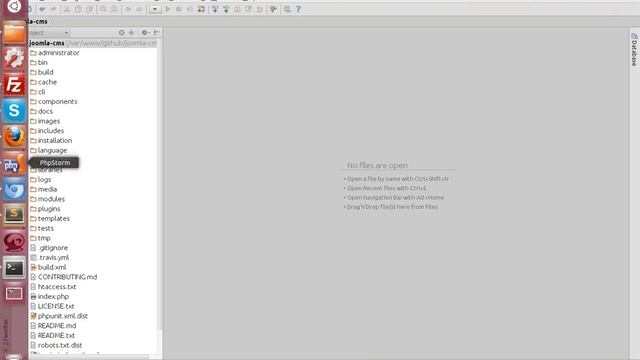Open Find via the magnifier icon

pyautogui.click(x=103, y=9)
